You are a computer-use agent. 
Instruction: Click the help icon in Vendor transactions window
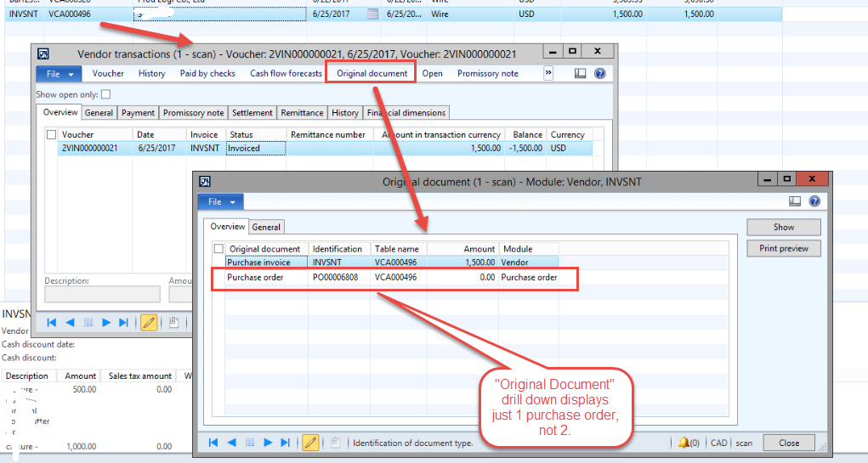pyautogui.click(x=600, y=74)
